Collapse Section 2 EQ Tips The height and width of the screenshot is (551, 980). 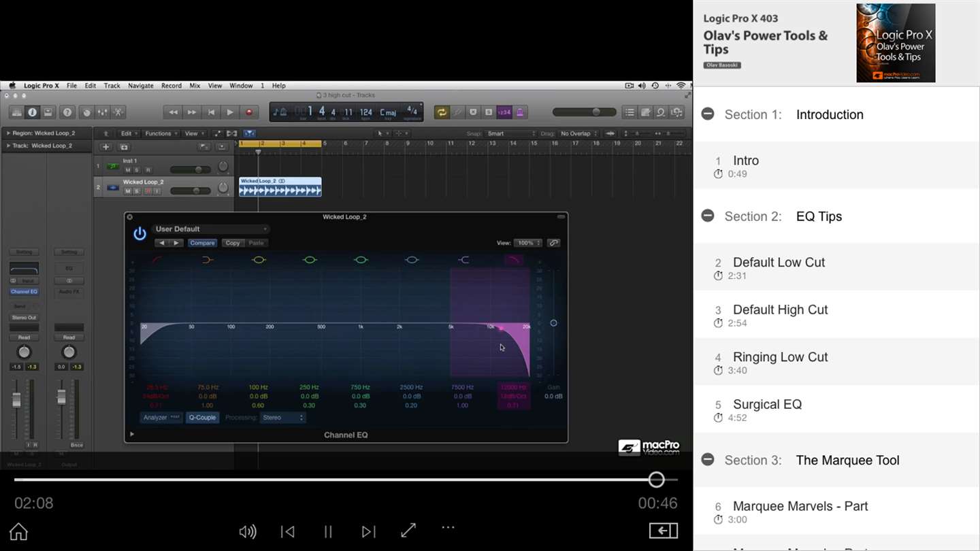(x=708, y=216)
